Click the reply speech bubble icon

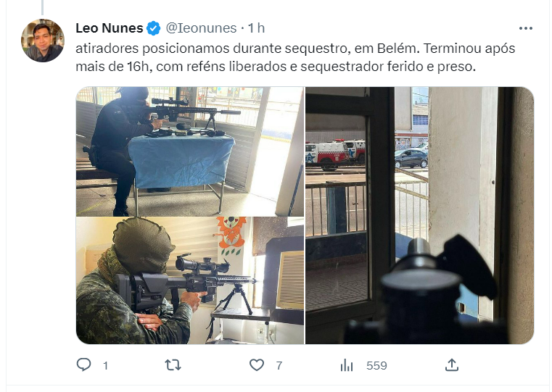[x=84, y=365]
